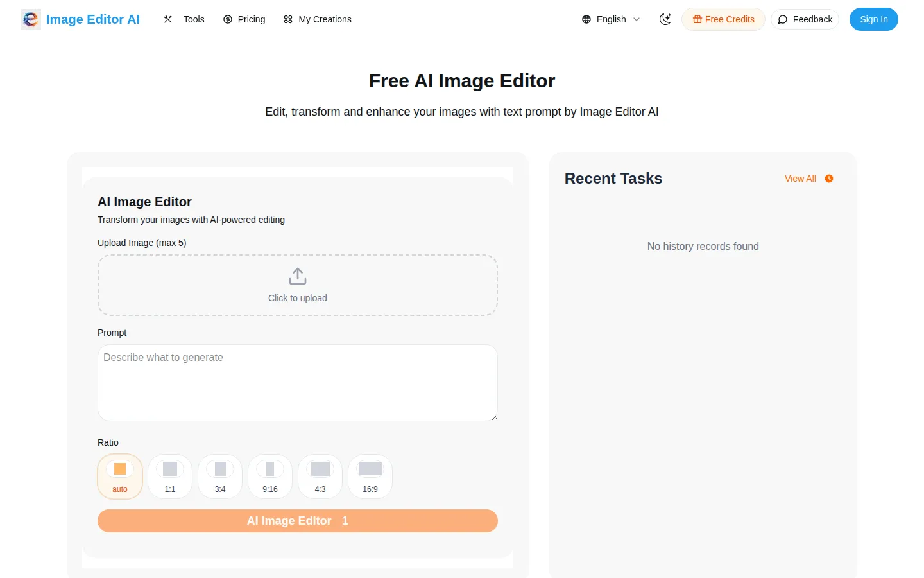Click the orange AI Image Editor generate button
924x578 pixels.
(298, 521)
